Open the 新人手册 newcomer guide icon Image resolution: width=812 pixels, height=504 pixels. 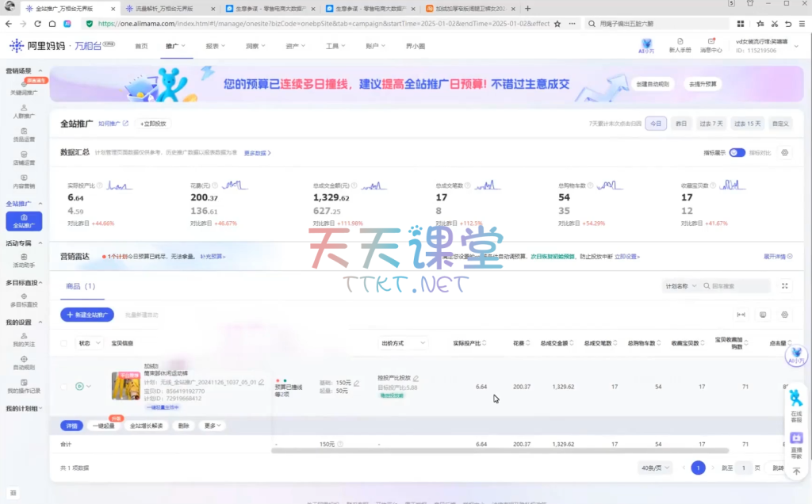tap(680, 45)
